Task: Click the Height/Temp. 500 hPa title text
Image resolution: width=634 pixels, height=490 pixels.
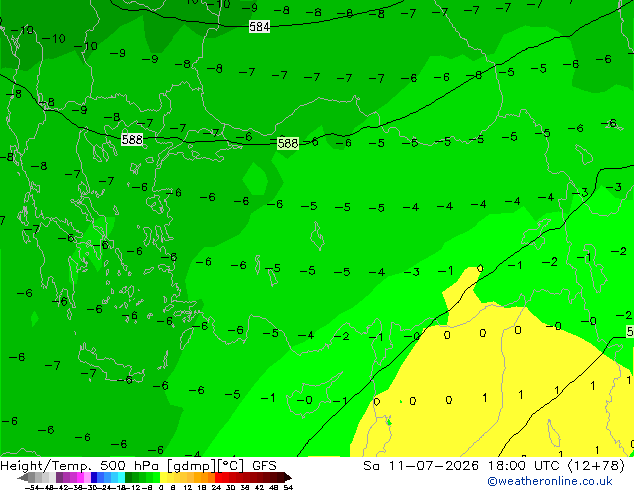Action: tap(138, 466)
